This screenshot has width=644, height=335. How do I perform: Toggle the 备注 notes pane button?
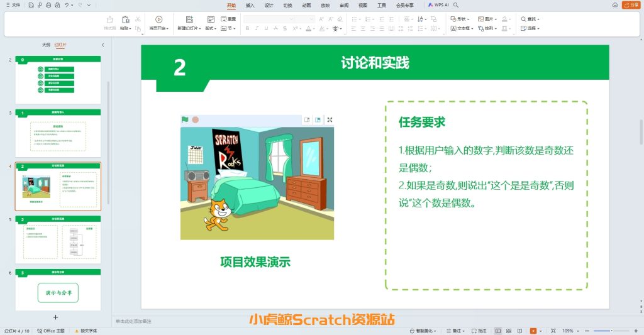tap(455, 331)
